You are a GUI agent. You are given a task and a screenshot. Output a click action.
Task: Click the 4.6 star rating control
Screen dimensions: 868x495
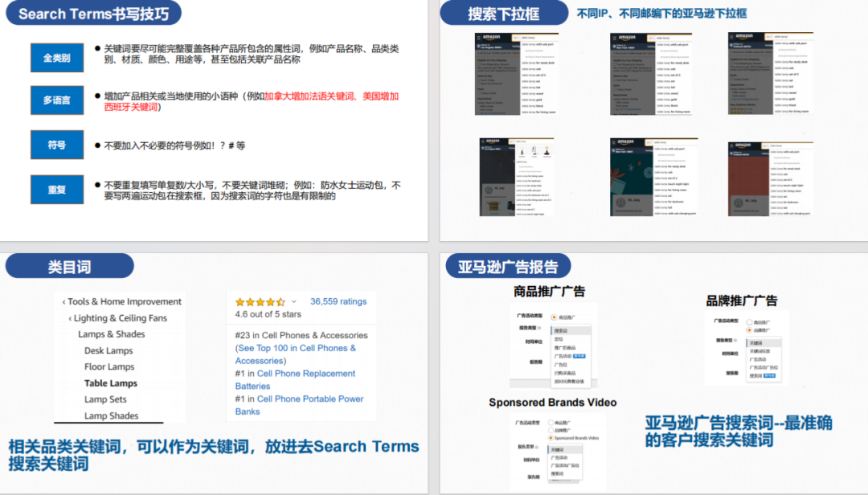(258, 301)
